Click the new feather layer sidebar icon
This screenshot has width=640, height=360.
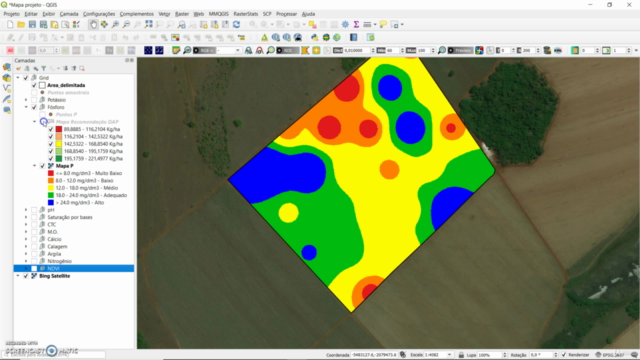click(7, 99)
